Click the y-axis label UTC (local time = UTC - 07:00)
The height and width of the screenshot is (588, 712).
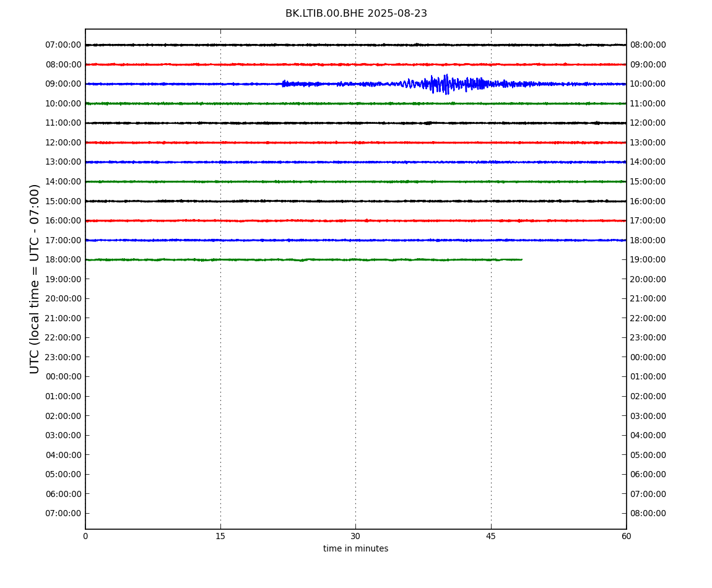tap(35, 279)
